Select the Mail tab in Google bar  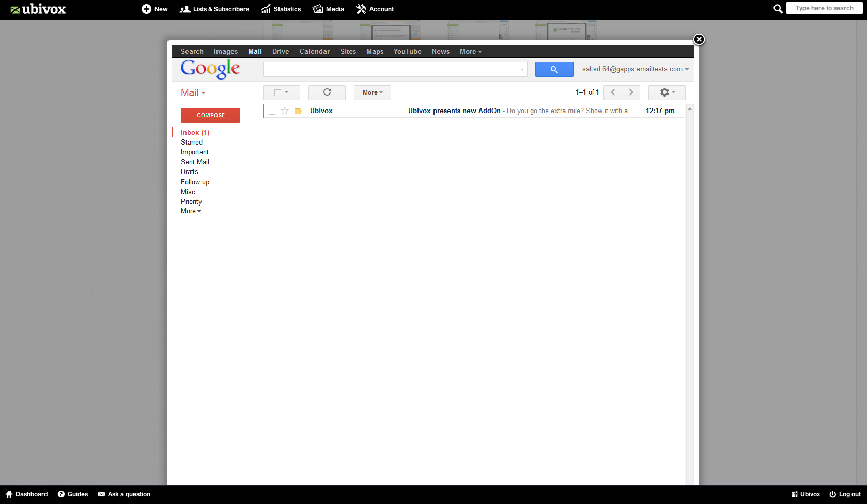coord(255,52)
